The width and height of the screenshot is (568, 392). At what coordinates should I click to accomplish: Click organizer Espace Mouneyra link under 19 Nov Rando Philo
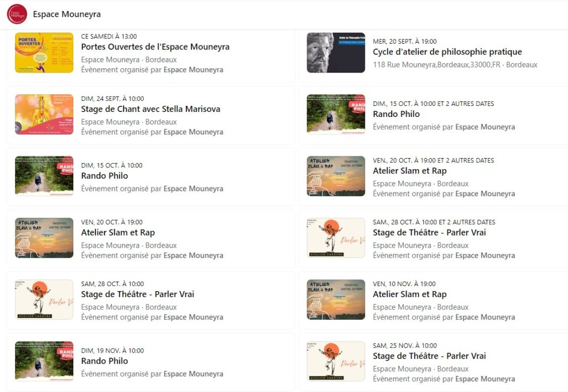pos(194,374)
